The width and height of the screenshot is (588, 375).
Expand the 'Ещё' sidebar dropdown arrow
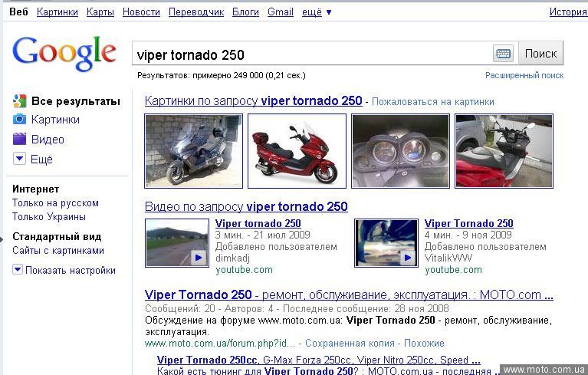pos(19,159)
